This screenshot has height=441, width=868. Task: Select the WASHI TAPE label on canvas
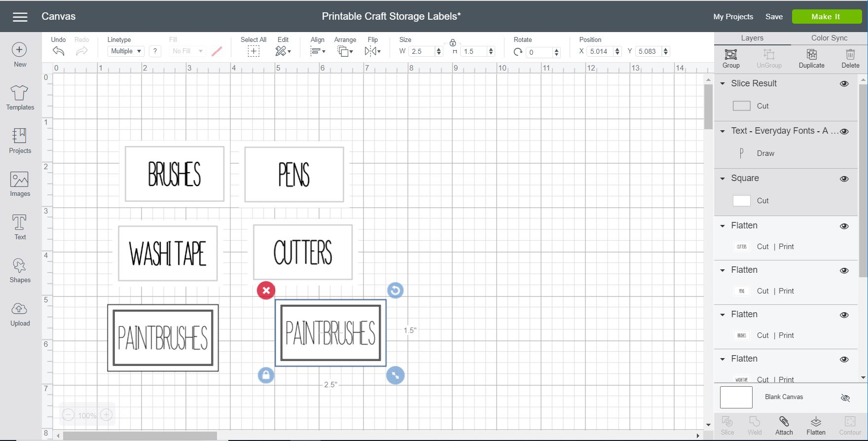coord(168,253)
